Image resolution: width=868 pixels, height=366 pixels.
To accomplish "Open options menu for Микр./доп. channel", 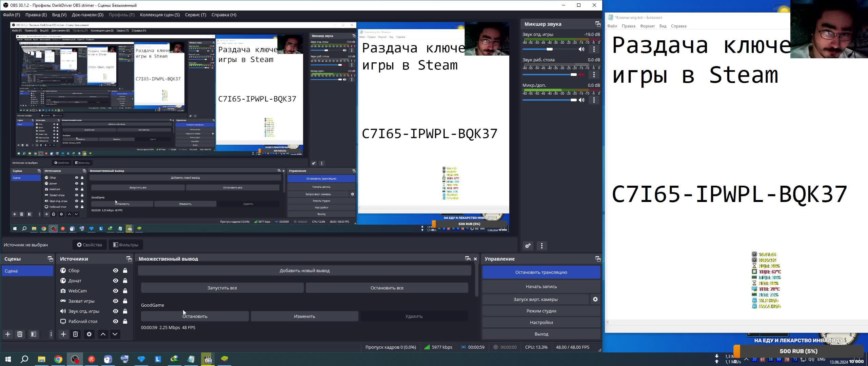I will (594, 100).
